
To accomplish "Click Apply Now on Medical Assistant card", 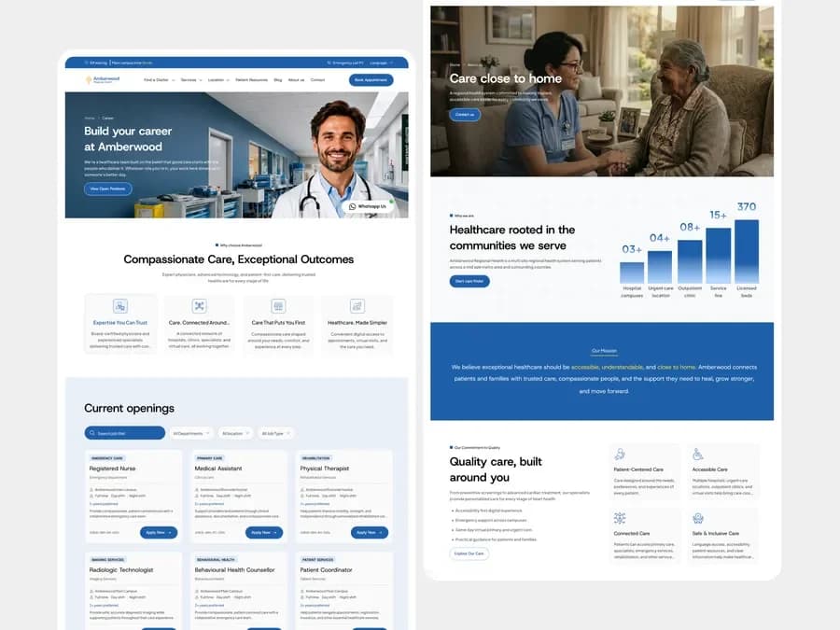I will pos(264,533).
